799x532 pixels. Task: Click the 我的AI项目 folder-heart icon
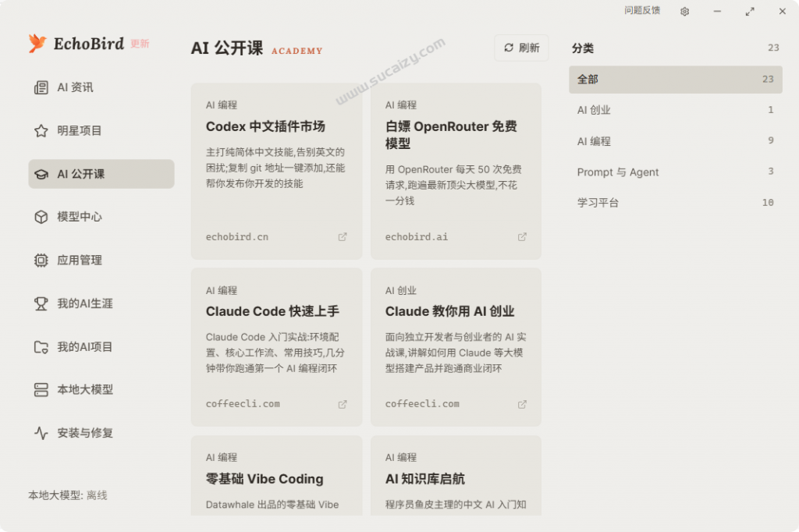coord(41,347)
